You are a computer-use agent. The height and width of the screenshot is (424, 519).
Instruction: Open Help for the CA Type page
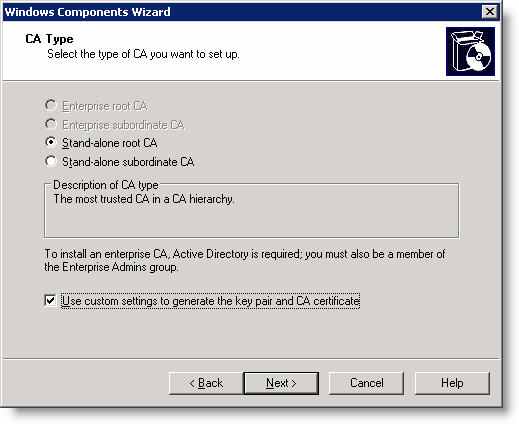pyautogui.click(x=452, y=383)
